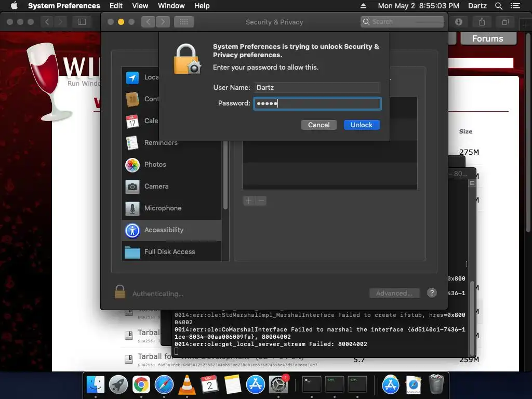Select Microphone in the privacy list
Viewport: 532px width, 399px height.
(171, 208)
